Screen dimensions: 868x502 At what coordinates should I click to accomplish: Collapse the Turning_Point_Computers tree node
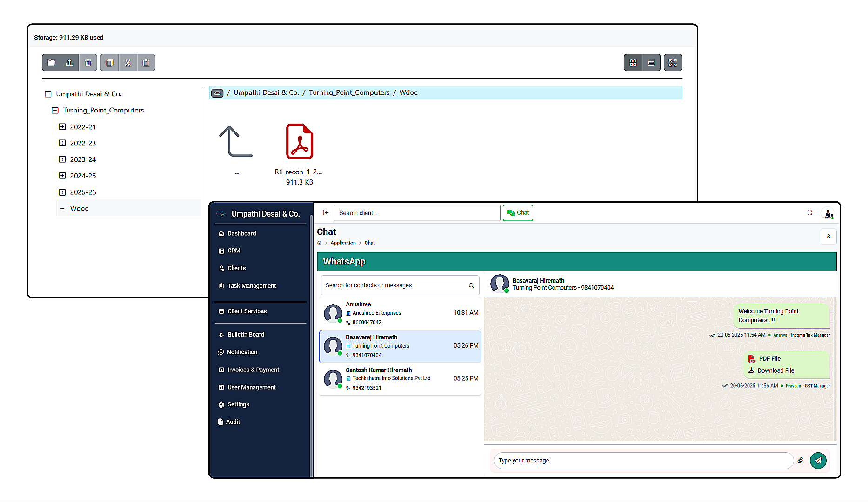coord(55,110)
